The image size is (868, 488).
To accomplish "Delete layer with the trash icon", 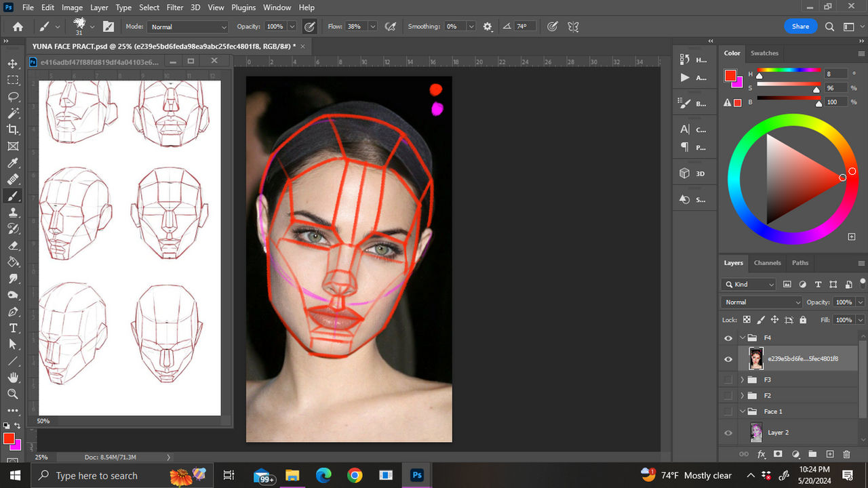I will (846, 454).
